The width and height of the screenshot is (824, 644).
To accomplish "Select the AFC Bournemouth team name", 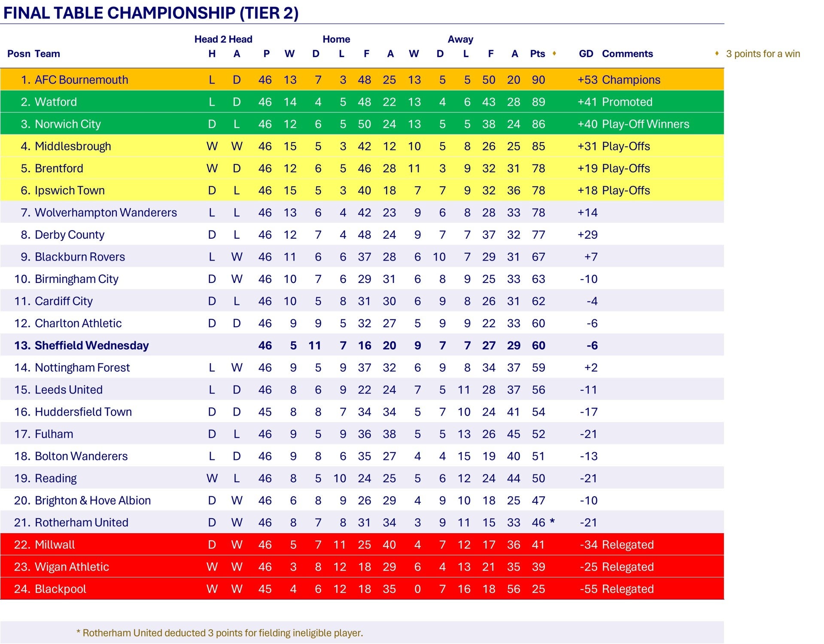I will pyautogui.click(x=81, y=80).
